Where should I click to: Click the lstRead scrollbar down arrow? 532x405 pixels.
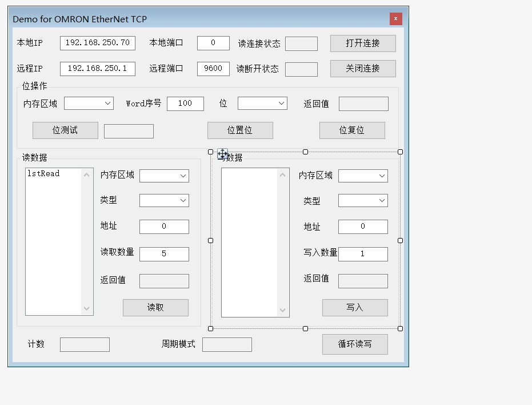86,308
